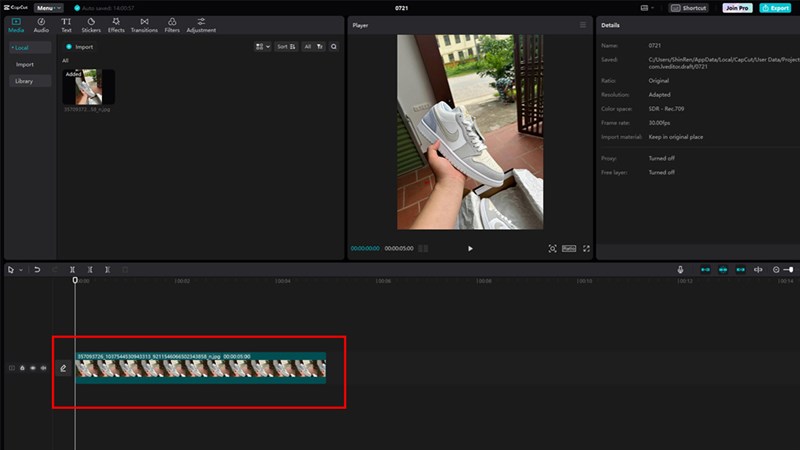Screen dimensions: 800x450
Task: Open the Player panel menu icon
Action: click(x=583, y=24)
